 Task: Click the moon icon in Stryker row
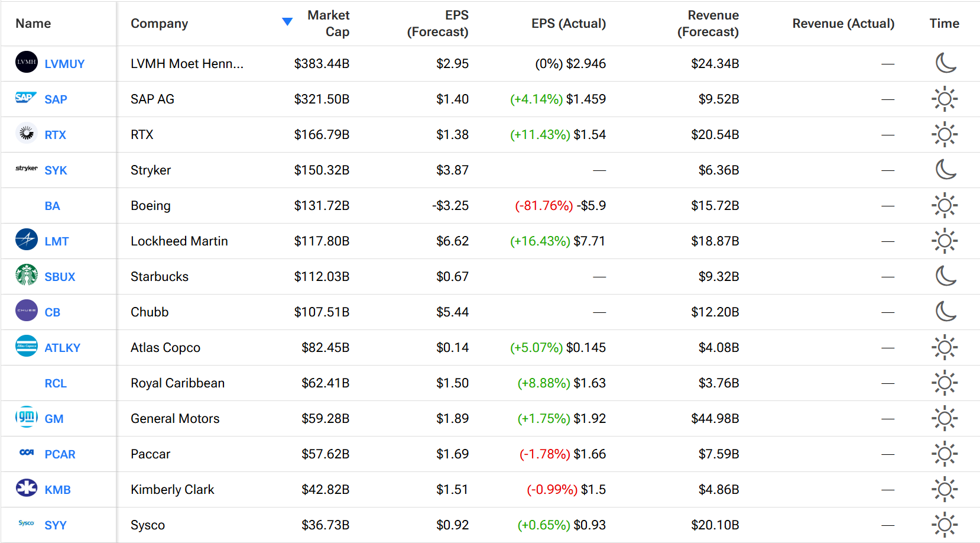945,169
